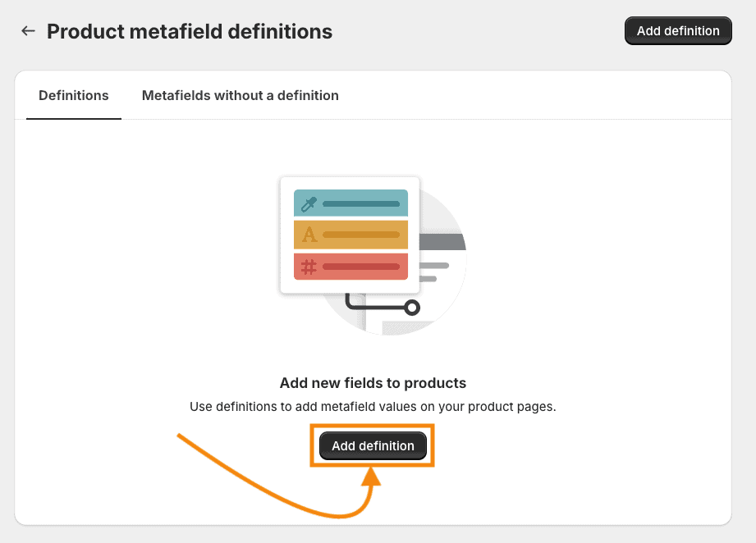756x543 pixels.
Task: Click the highlighted Add definition button
Action: pyautogui.click(x=373, y=445)
